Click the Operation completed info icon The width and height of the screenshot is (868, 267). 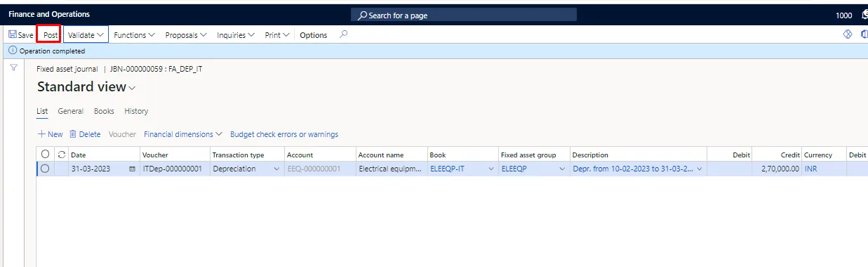[x=13, y=51]
